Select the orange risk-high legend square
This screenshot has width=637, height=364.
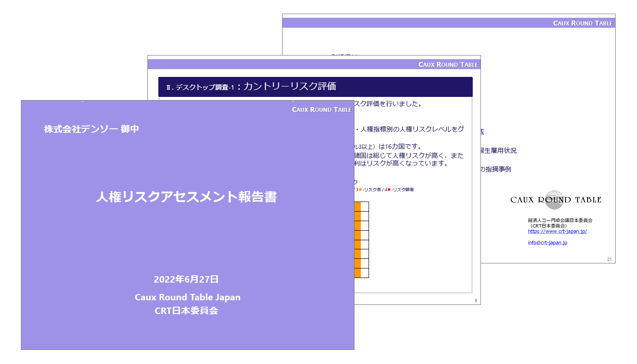coord(360,189)
